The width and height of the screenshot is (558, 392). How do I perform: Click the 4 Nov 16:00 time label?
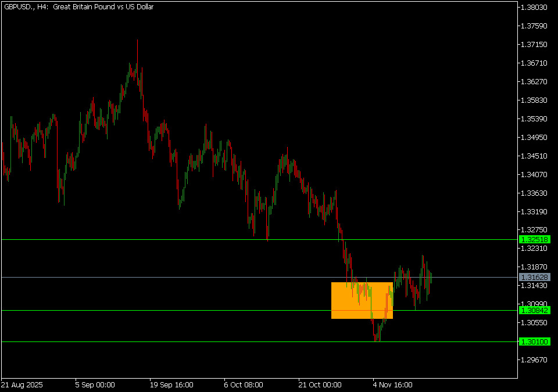click(393, 384)
